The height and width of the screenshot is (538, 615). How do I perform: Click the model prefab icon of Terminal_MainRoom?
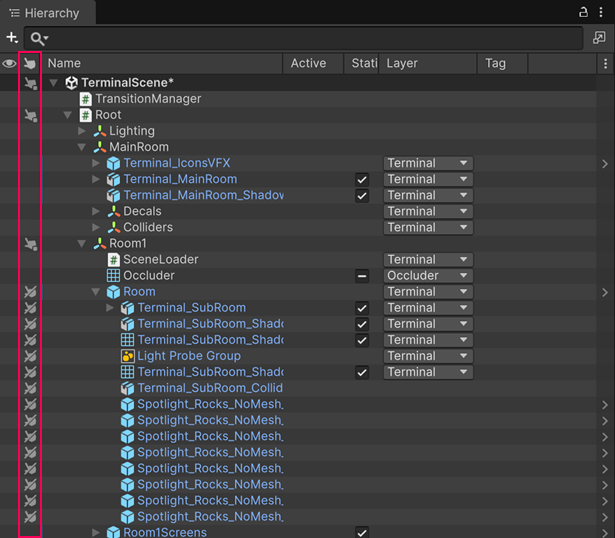pyautogui.click(x=113, y=179)
